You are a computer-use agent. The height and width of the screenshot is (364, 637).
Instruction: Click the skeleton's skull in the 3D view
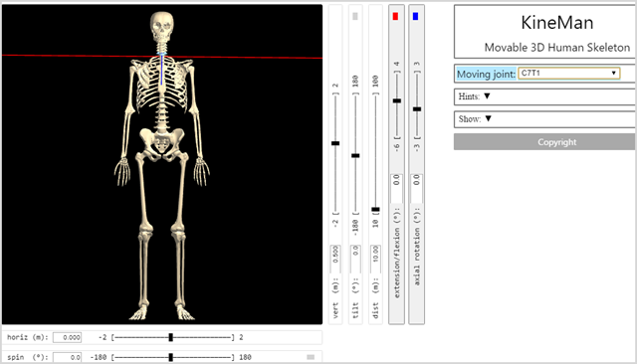162,26
